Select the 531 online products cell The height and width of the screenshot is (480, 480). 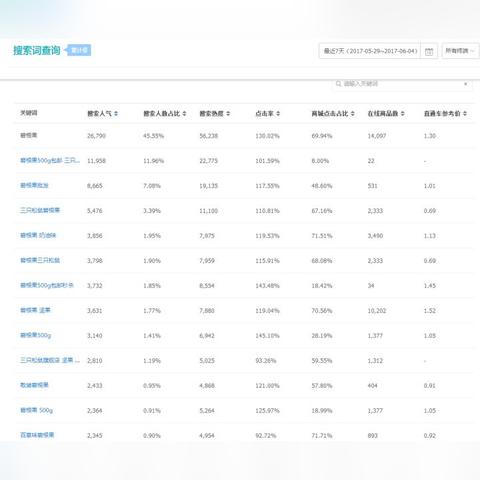point(372,186)
